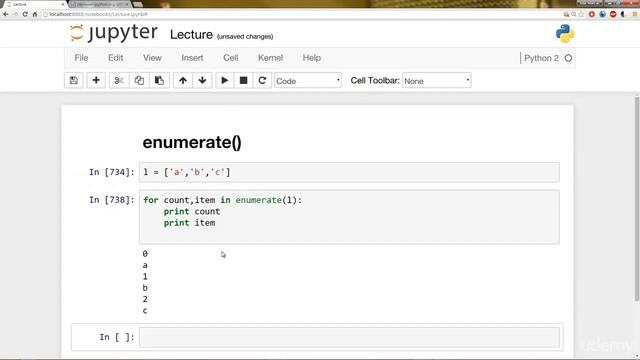This screenshot has height=360, width=640.
Task: Insert a cell below with the plus icon
Action: pos(96,80)
